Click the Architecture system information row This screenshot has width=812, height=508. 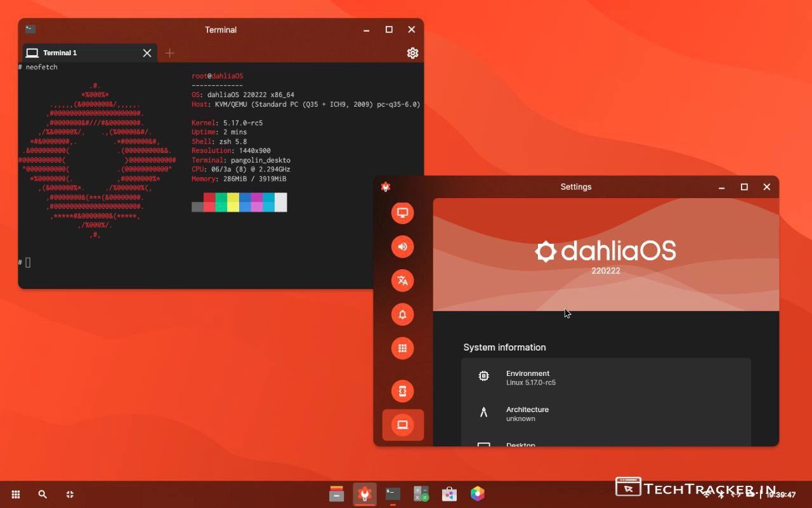[606, 413]
